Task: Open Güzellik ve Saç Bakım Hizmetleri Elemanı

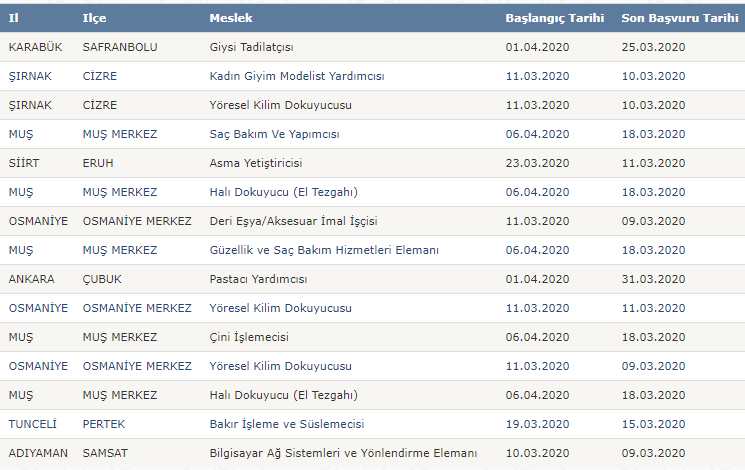Action: [x=324, y=250]
